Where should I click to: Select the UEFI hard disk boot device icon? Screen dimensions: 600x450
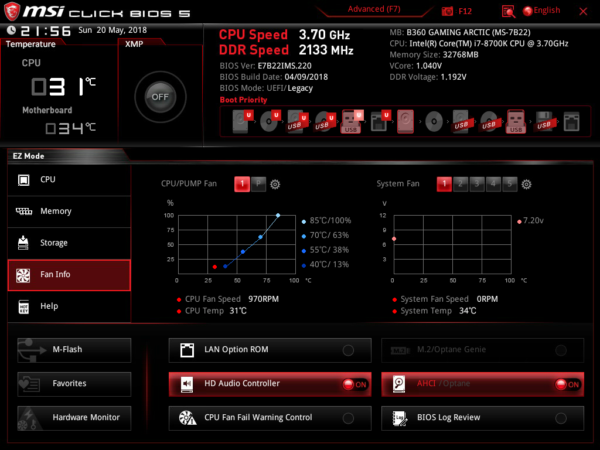coord(242,121)
